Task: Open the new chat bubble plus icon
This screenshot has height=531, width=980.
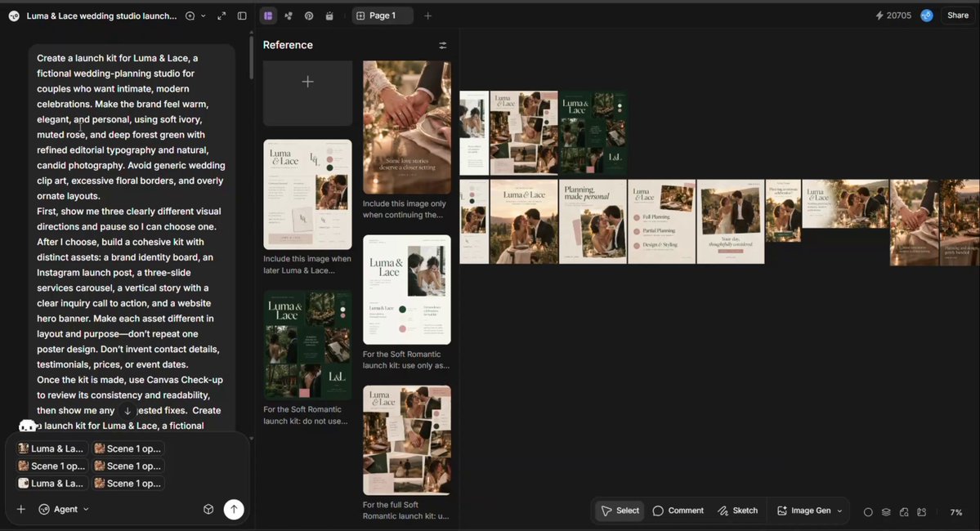Action: pos(190,16)
